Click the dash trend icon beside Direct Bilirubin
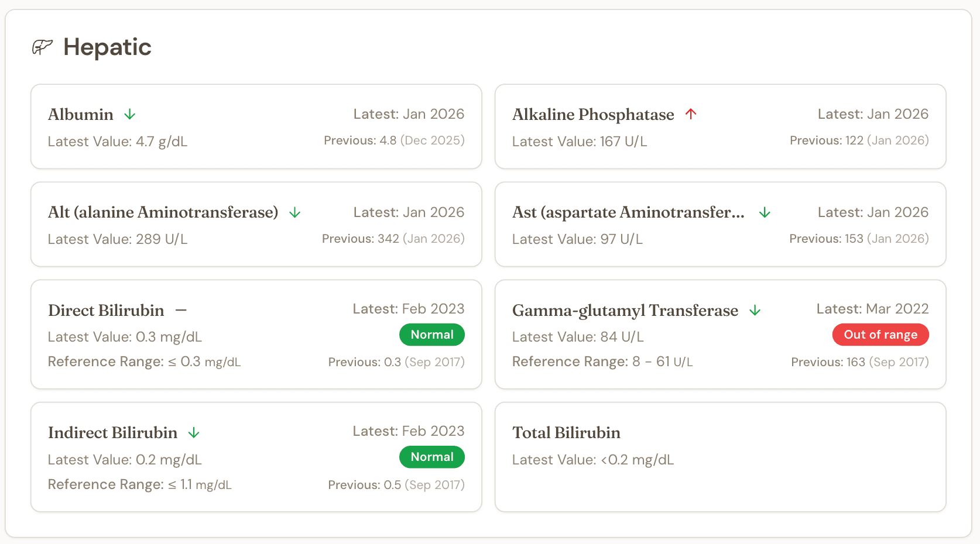The image size is (980, 544). 181,311
